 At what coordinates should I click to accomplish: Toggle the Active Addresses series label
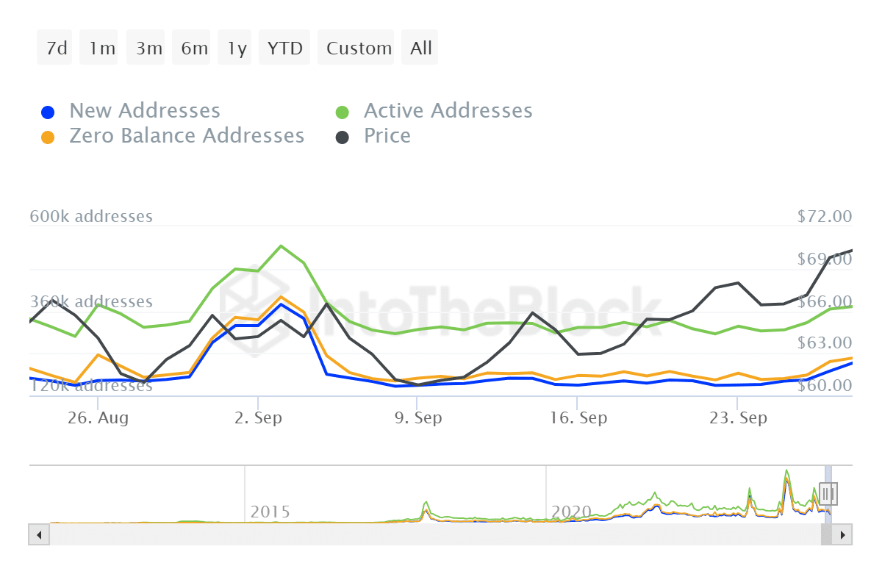point(448,111)
